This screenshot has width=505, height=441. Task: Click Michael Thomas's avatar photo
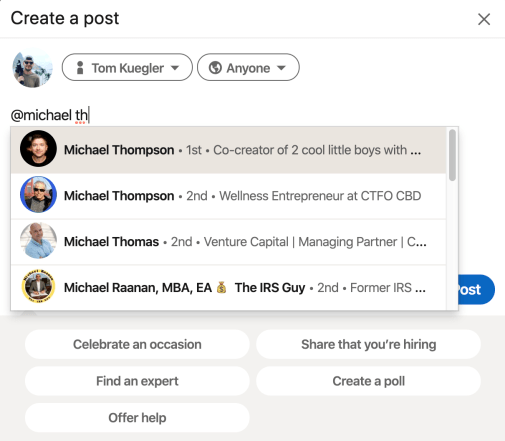coord(38,241)
